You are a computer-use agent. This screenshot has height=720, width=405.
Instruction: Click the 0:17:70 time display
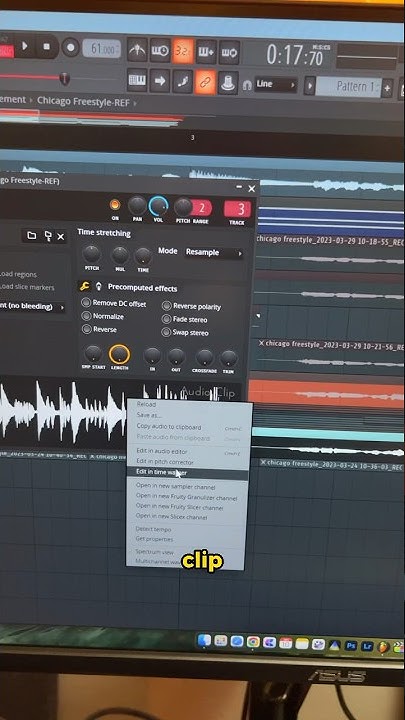(x=295, y=56)
